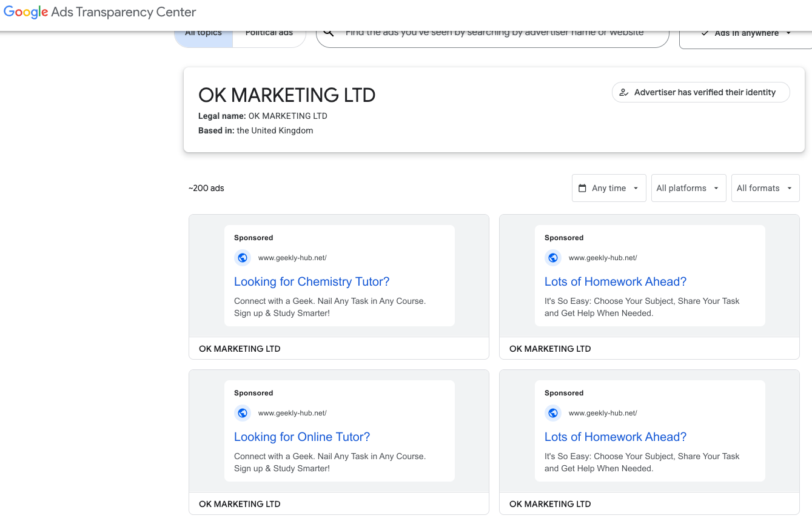Click the Google Ads Transparency Center logo
Viewport: 812px width, 521px height.
pos(100,12)
